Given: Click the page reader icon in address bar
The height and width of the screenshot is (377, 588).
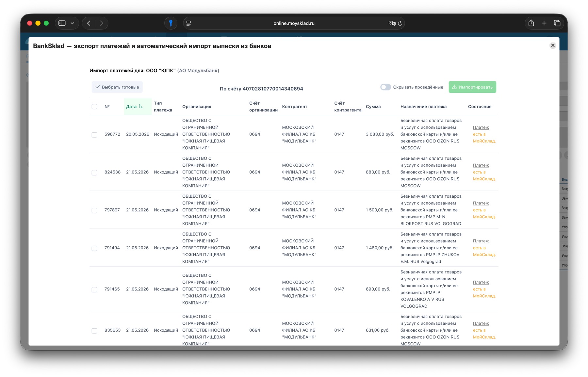Looking at the screenshot, I should pos(188,23).
